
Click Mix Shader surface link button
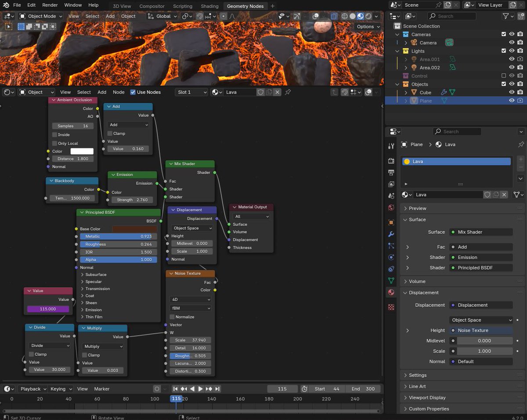[481, 232]
